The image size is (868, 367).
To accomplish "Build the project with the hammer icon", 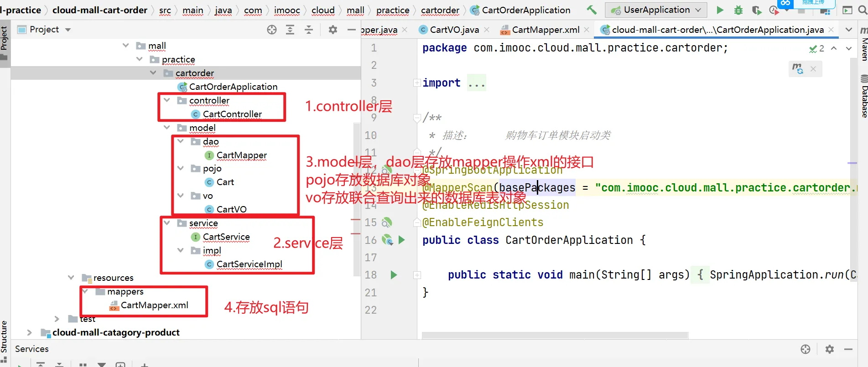I will coord(592,10).
